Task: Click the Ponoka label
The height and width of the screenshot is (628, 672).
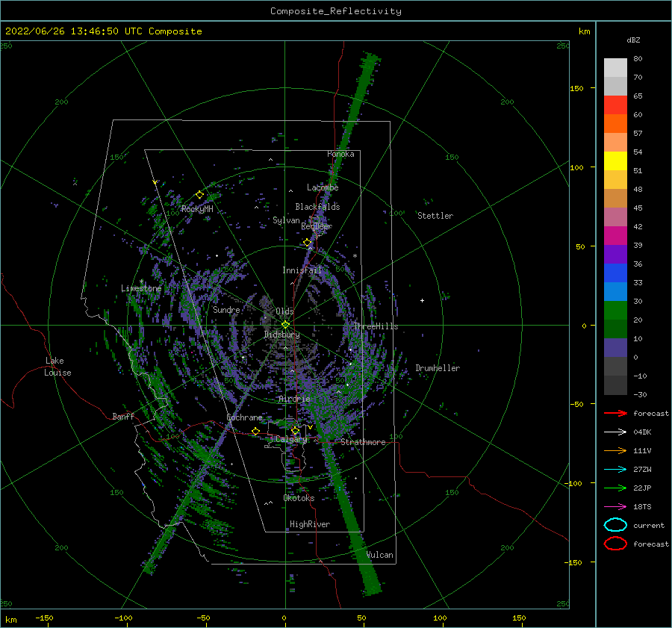Action: (x=340, y=154)
